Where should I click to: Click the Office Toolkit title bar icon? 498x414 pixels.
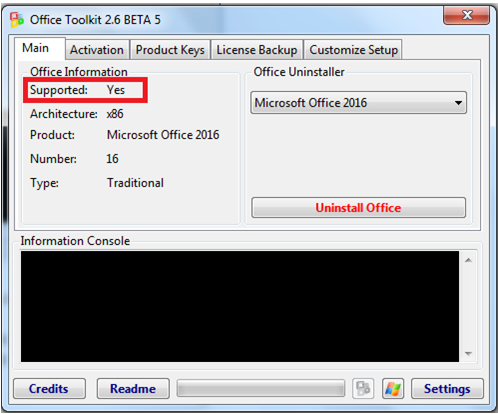[17, 20]
